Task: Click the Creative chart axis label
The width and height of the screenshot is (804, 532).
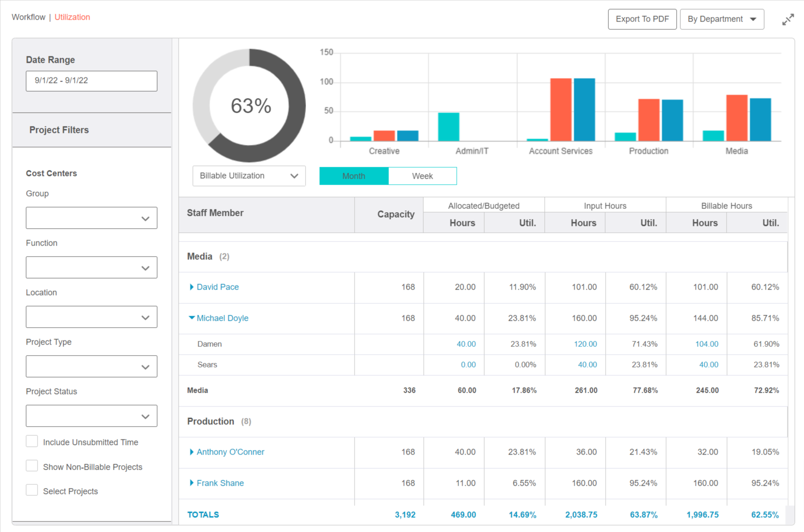Action: [x=384, y=151]
